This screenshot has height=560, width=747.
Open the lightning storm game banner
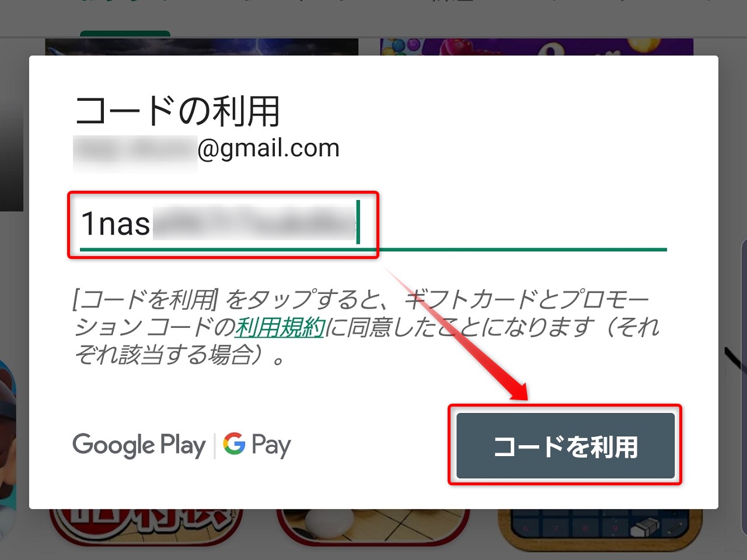202,47
